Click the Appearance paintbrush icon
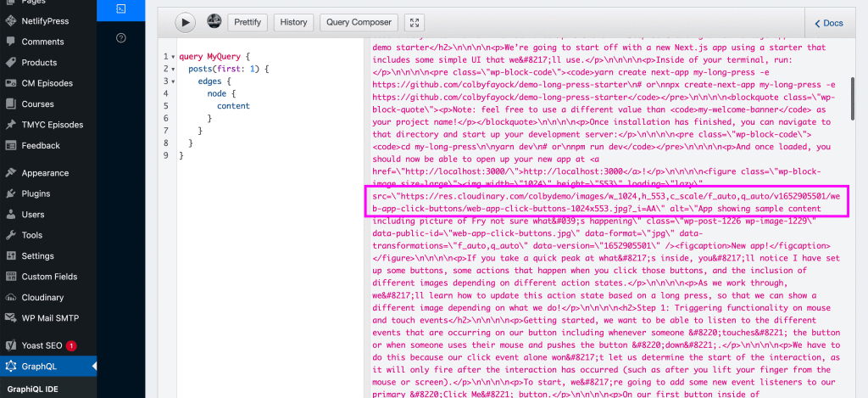Viewport: 868px width, 398px height. click(x=10, y=173)
